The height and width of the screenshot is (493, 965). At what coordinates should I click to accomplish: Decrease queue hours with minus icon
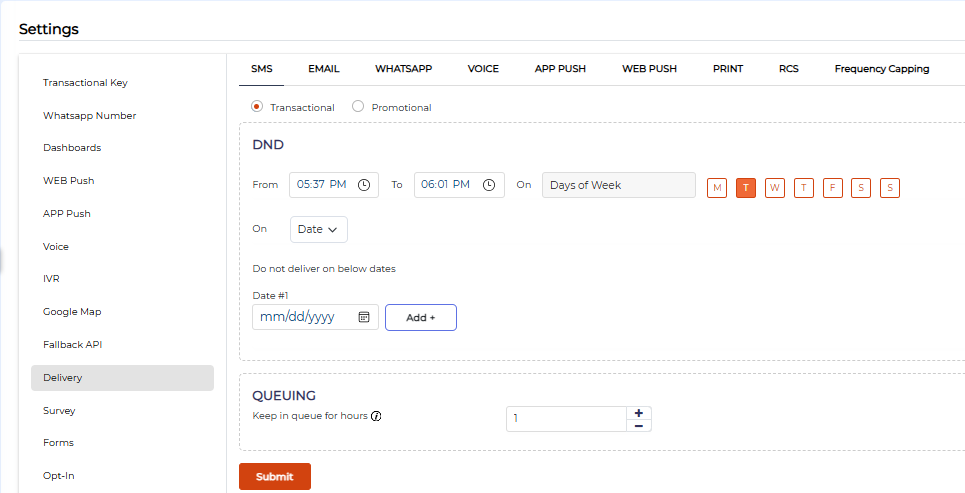[x=638, y=426]
